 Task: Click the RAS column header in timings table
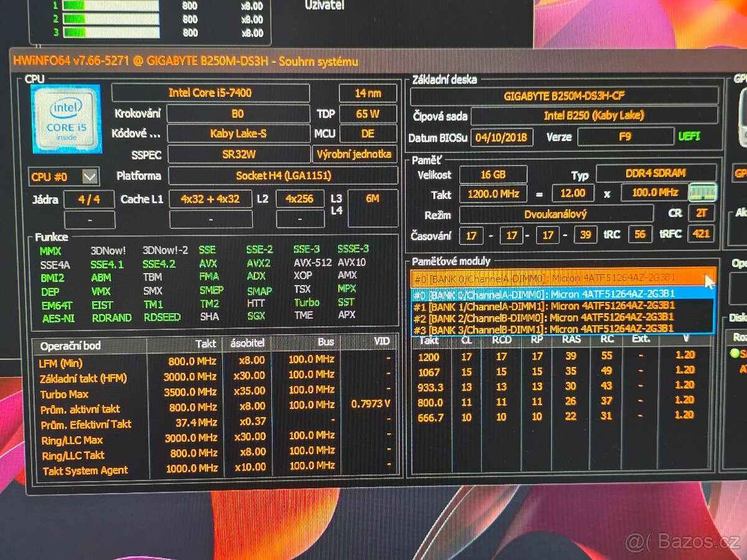pos(571,340)
